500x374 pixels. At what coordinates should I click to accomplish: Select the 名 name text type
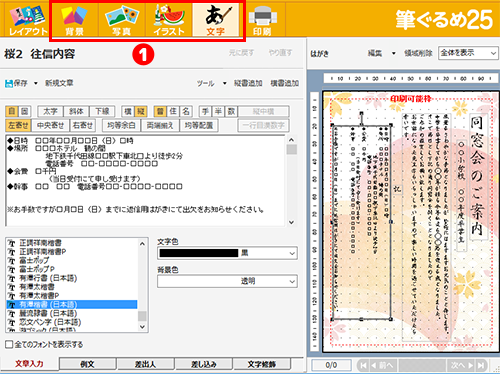186,111
